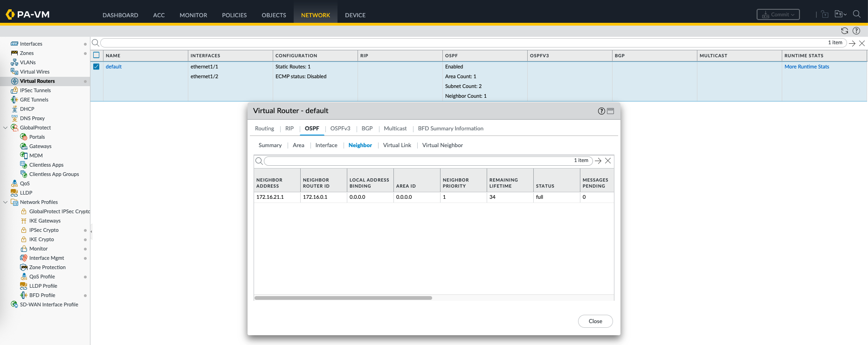Image resolution: width=868 pixels, height=345 pixels.
Task: Open the More Runtime Stats link
Action: 806,67
